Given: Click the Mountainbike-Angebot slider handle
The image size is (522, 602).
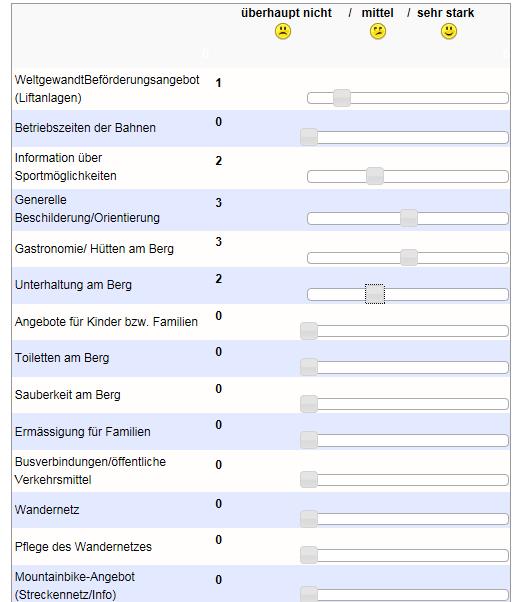Looking at the screenshot, I should pos(309,594).
